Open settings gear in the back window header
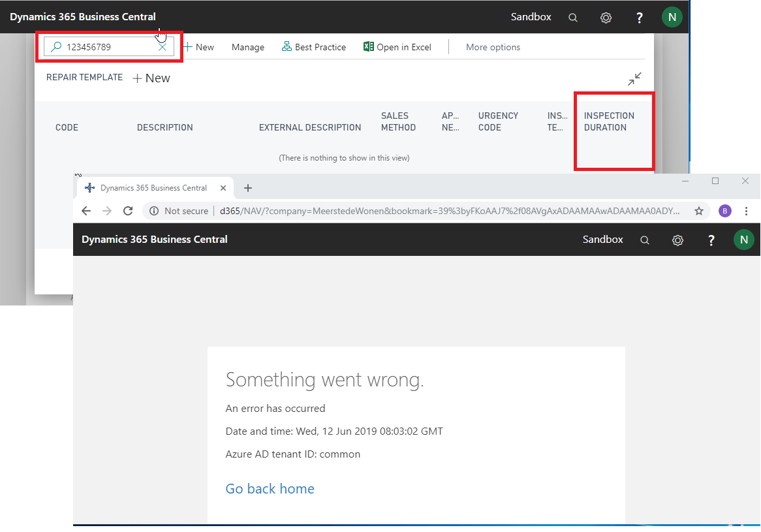 606,18
